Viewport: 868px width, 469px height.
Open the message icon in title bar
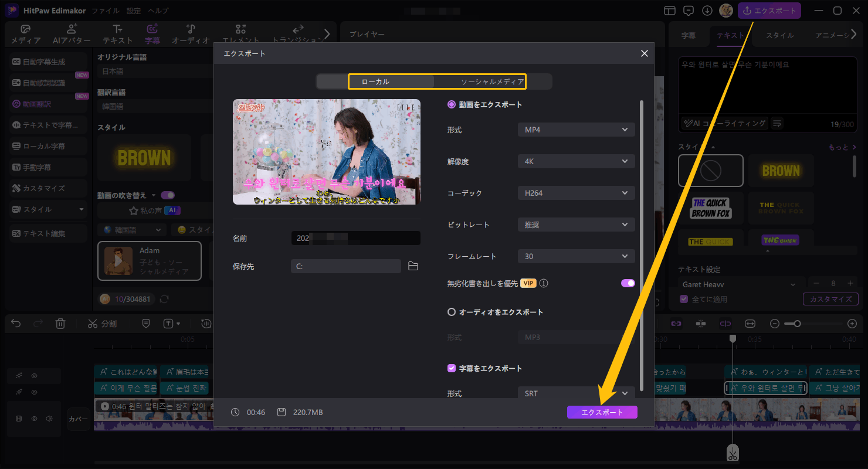click(x=689, y=11)
